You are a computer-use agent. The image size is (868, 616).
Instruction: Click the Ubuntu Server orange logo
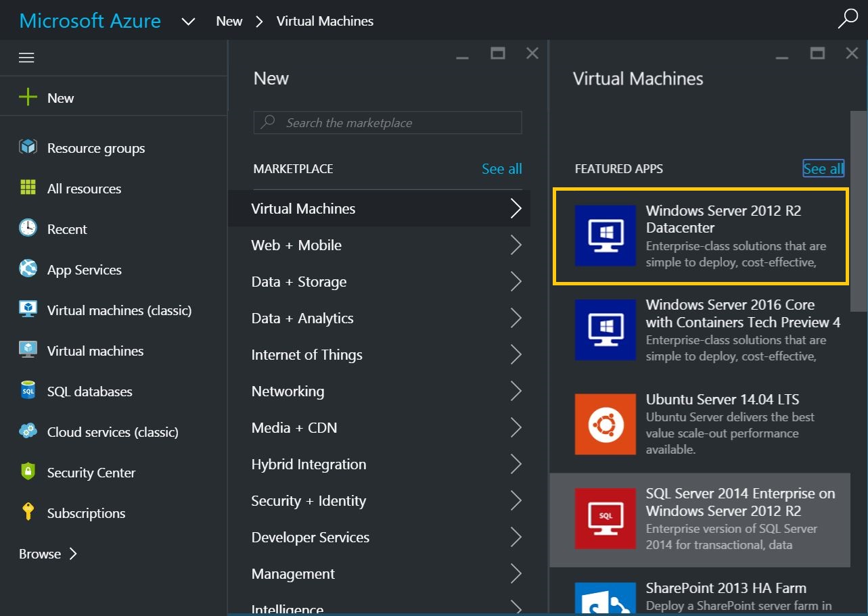click(605, 424)
